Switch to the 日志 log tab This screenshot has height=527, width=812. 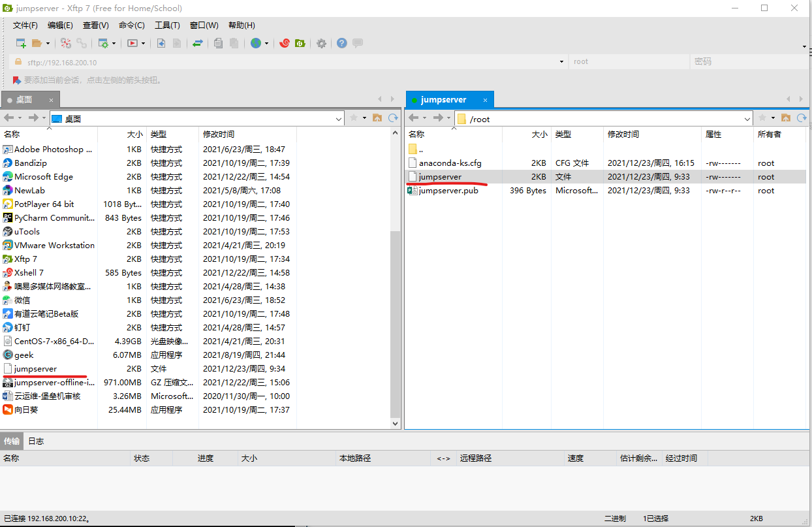[36, 441]
